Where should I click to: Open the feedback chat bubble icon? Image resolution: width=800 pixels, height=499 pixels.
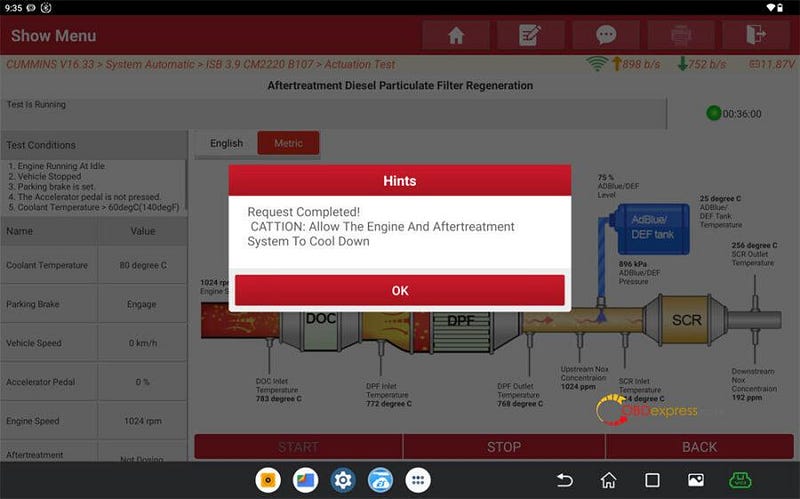[606, 35]
